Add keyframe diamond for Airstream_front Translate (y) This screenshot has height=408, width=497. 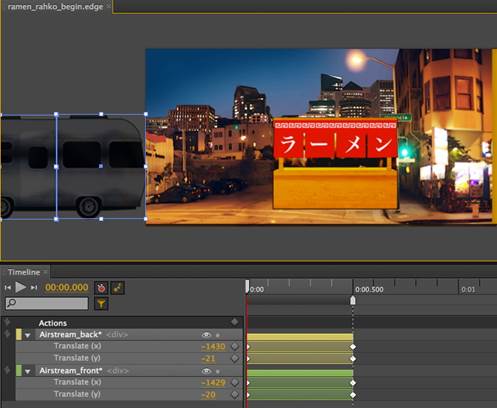point(235,395)
